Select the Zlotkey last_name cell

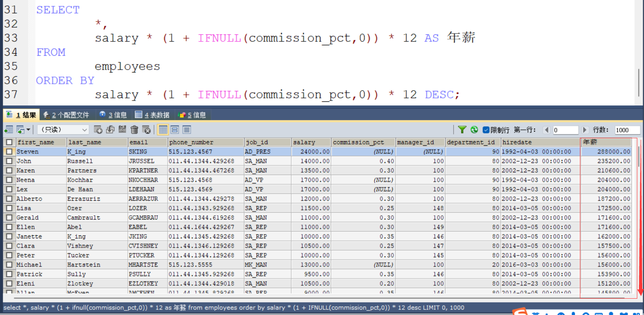97,284
